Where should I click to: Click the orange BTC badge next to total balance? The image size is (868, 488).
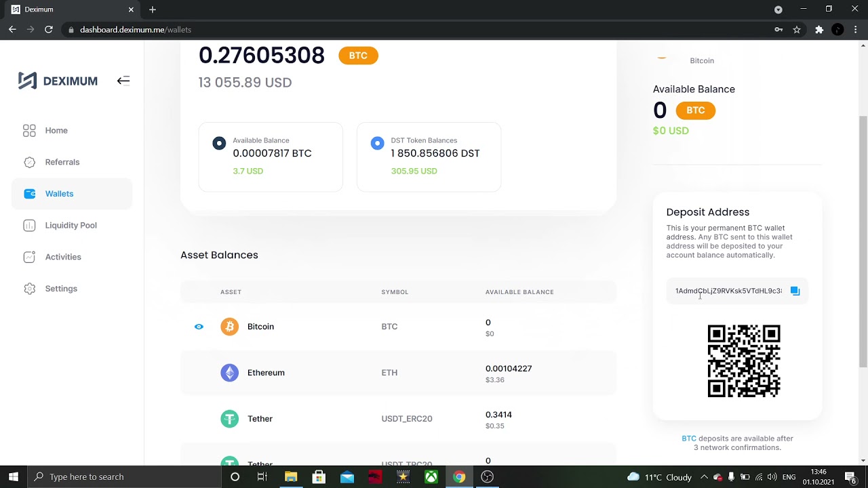click(x=358, y=56)
